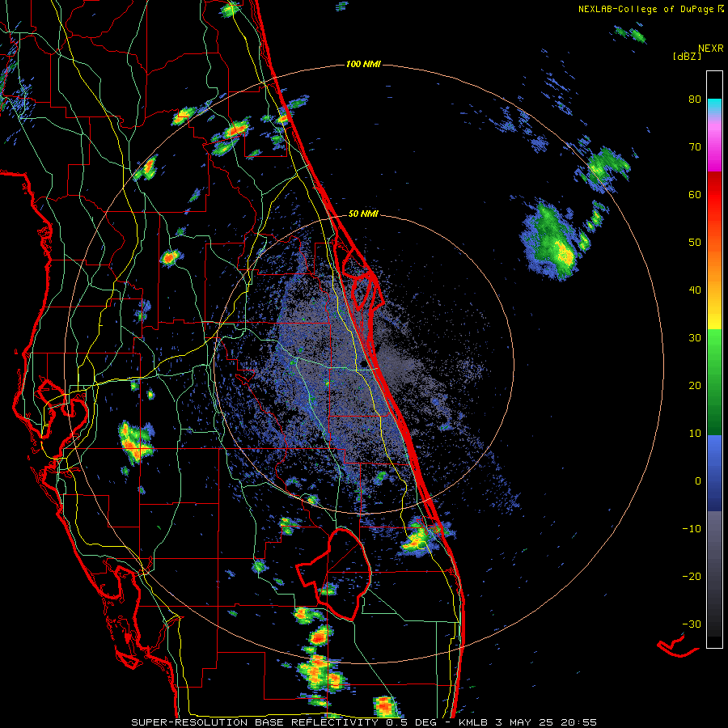The height and width of the screenshot is (728, 728).
Task: Click the 60 value on the dBZ scale
Action: click(695, 194)
